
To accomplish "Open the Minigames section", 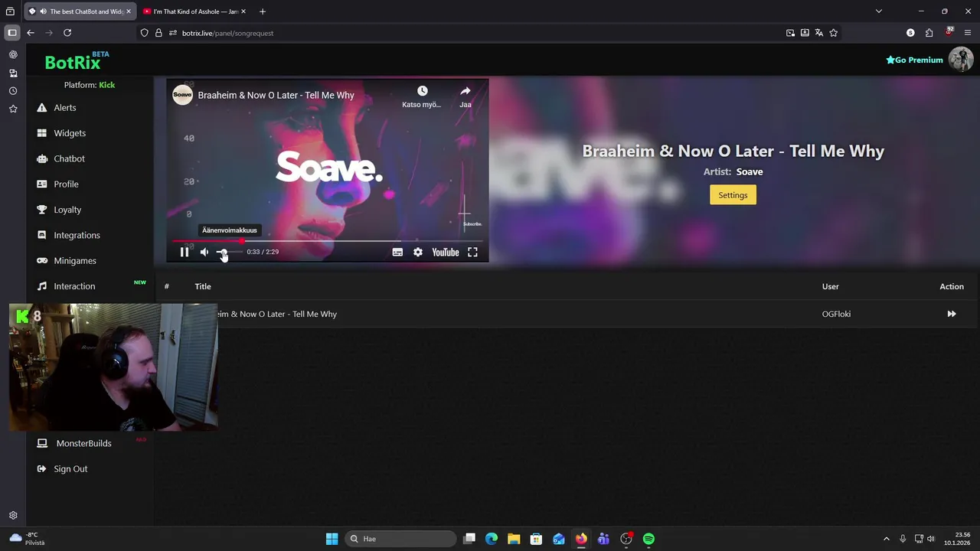I will [74, 261].
